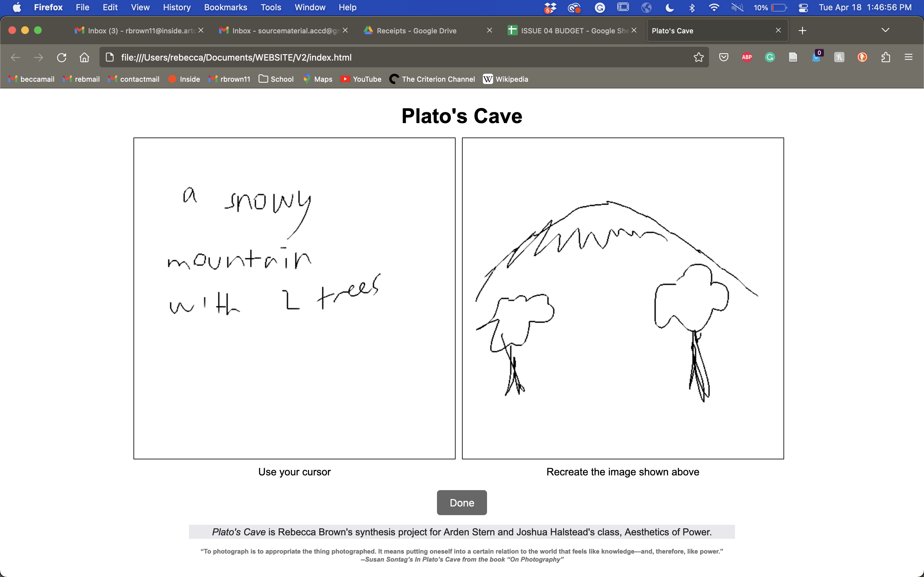Expand the list all tabs dropdown
The width and height of the screenshot is (924, 577).
click(x=885, y=30)
